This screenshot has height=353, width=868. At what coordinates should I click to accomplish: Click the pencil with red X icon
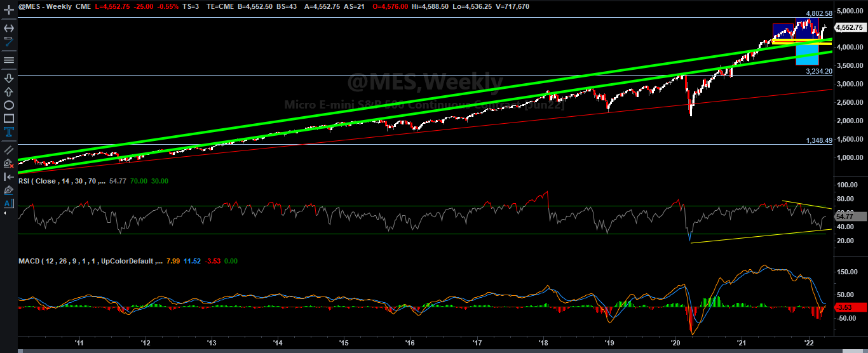tap(9, 163)
